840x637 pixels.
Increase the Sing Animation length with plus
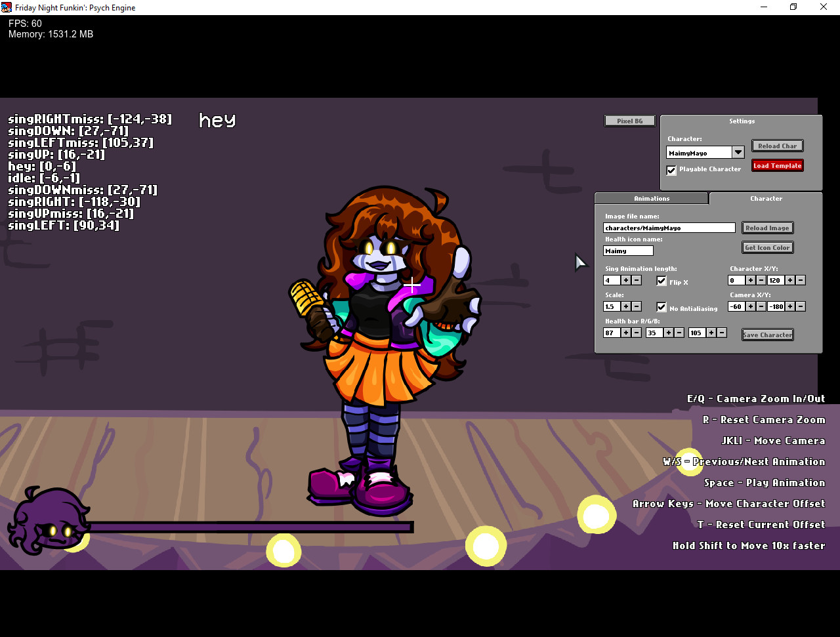[x=626, y=280]
